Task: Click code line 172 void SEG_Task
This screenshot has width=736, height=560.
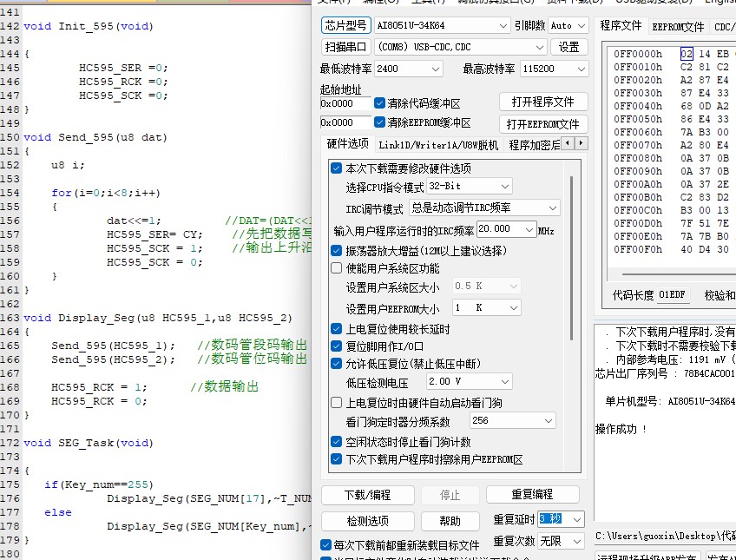Action: (x=89, y=443)
